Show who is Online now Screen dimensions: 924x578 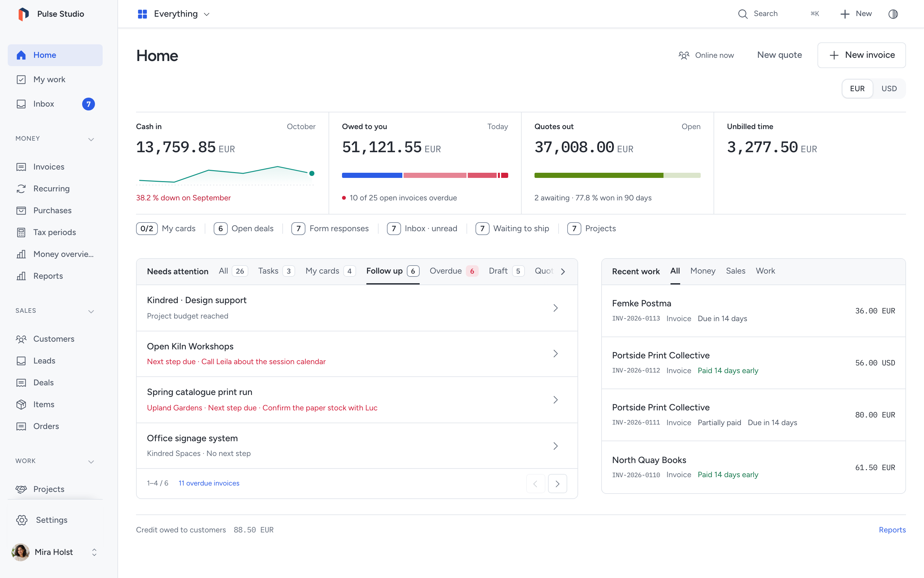click(706, 56)
